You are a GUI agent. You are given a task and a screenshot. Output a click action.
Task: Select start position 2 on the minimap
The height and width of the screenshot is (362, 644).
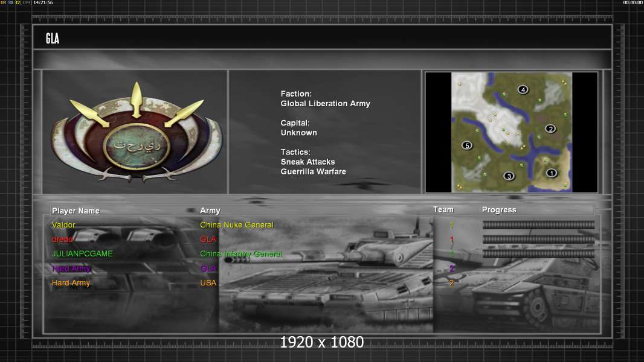pyautogui.click(x=550, y=129)
